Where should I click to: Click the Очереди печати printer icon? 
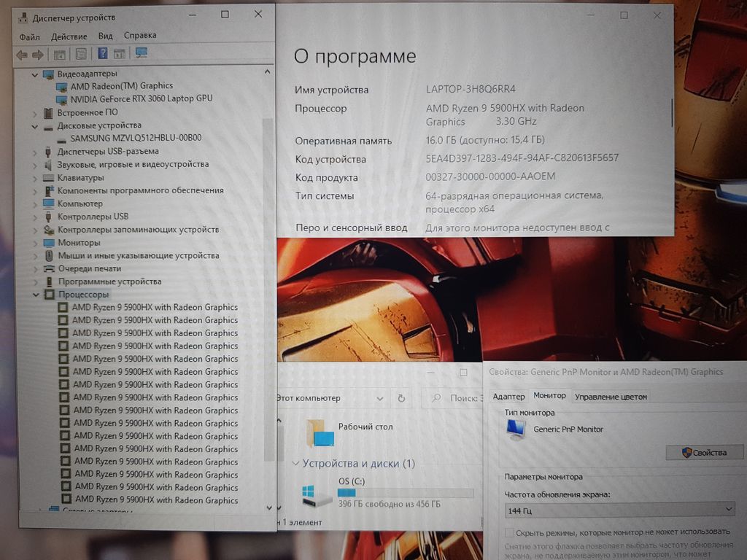tap(49, 268)
